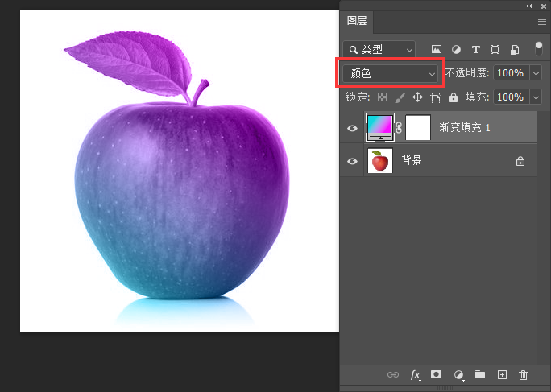Lock artboard nesting icon
Viewport: 551px width, 392px height.
coord(436,97)
